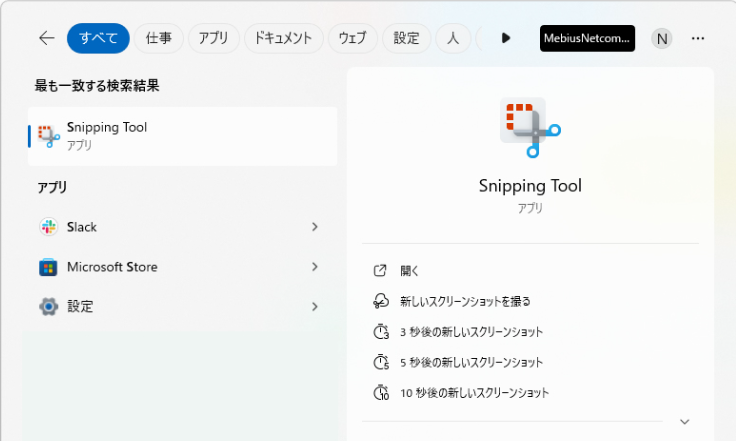Click the MebiusNetcom account button
The image size is (736, 441).
coord(587,38)
